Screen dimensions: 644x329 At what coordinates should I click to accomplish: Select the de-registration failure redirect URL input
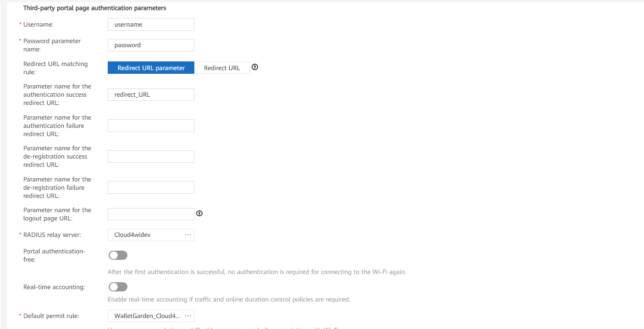151,187
